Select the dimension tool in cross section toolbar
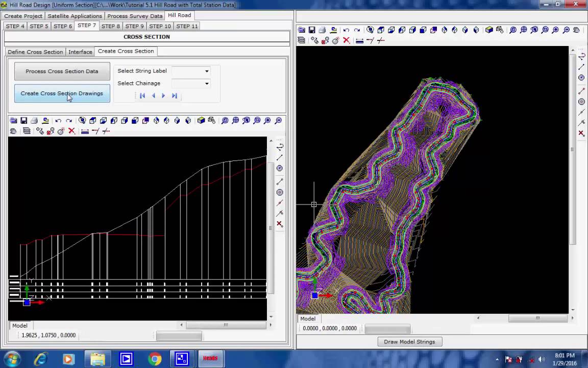 (85, 131)
